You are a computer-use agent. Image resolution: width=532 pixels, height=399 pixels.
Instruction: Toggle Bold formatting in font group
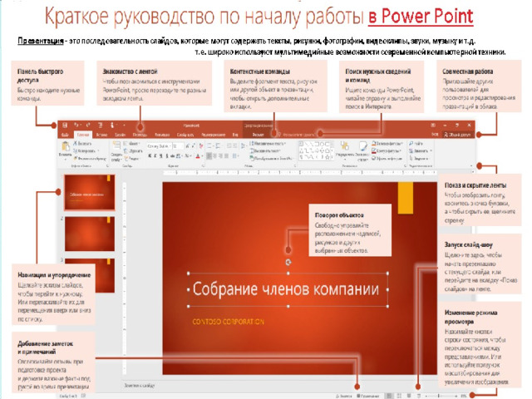[150, 155]
